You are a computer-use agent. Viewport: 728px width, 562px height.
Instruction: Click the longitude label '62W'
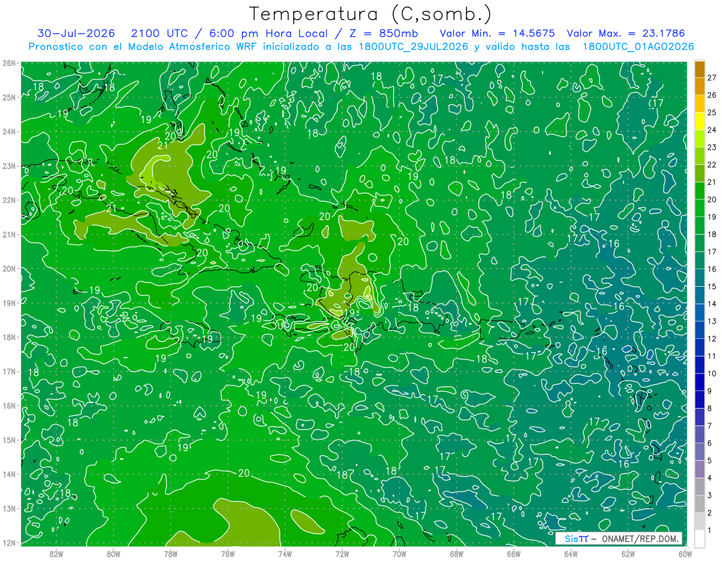628,553
